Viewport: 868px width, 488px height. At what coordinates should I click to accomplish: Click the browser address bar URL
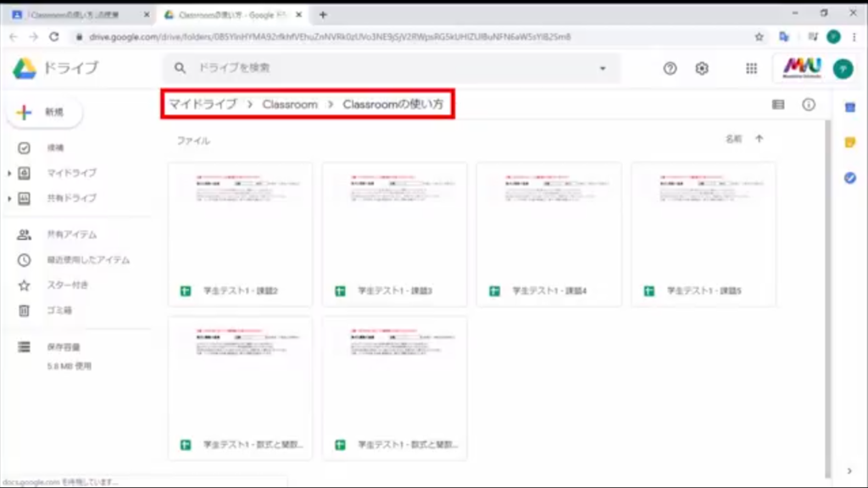point(330,37)
